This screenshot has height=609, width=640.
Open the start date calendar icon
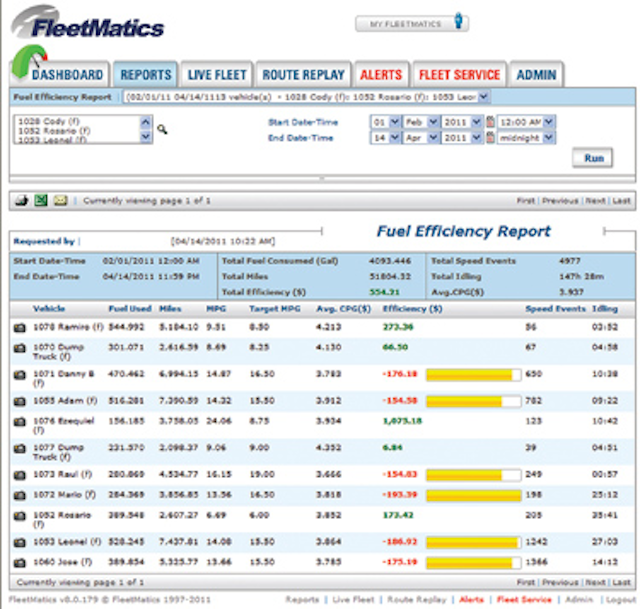pyautogui.click(x=490, y=122)
